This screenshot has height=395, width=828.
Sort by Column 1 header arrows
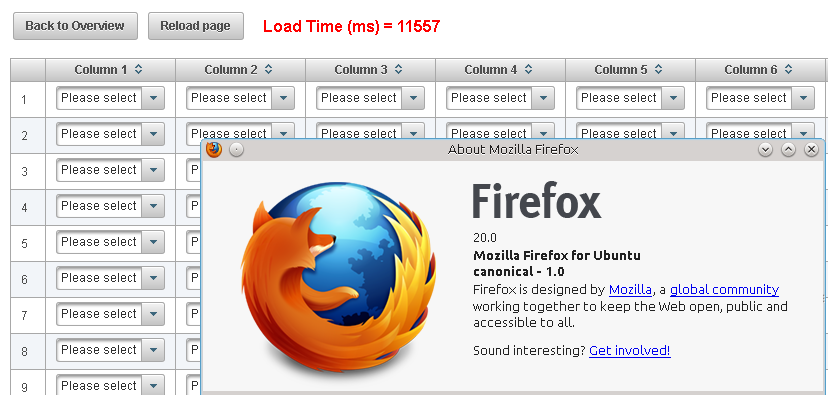(138, 69)
